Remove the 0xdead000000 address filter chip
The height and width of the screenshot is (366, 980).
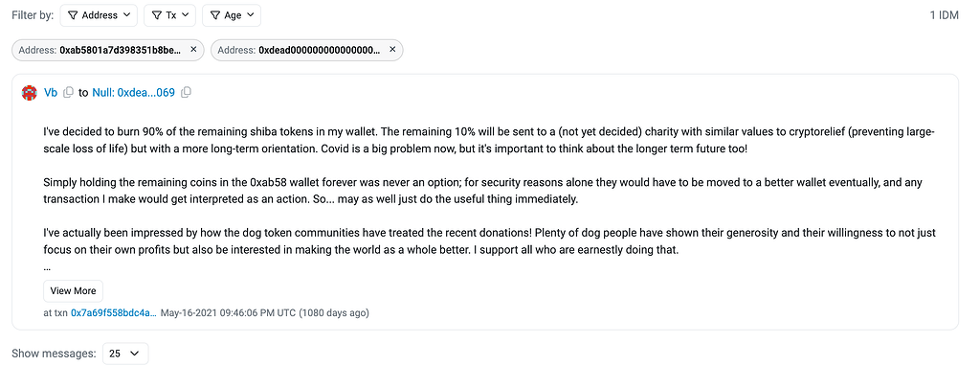392,50
